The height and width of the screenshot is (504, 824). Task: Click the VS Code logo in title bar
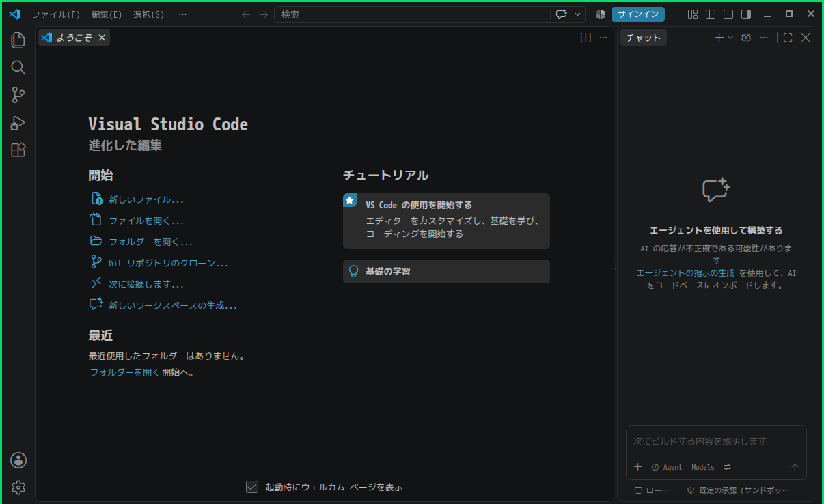[14, 14]
